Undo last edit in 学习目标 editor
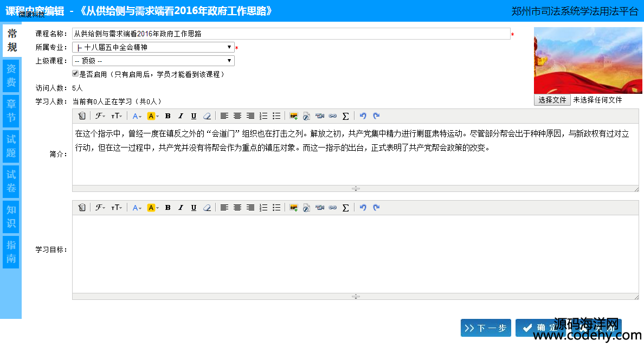The image size is (644, 346). pos(363,208)
